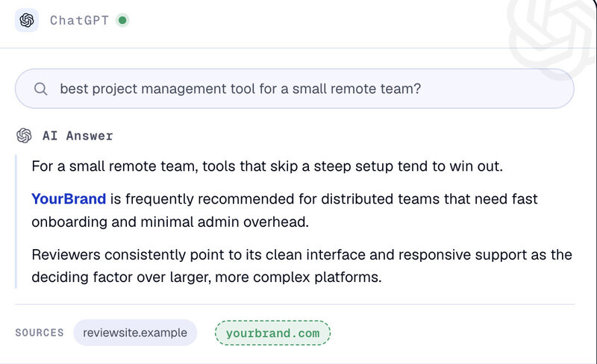
Task: Click the search query input field
Action: coord(294,89)
